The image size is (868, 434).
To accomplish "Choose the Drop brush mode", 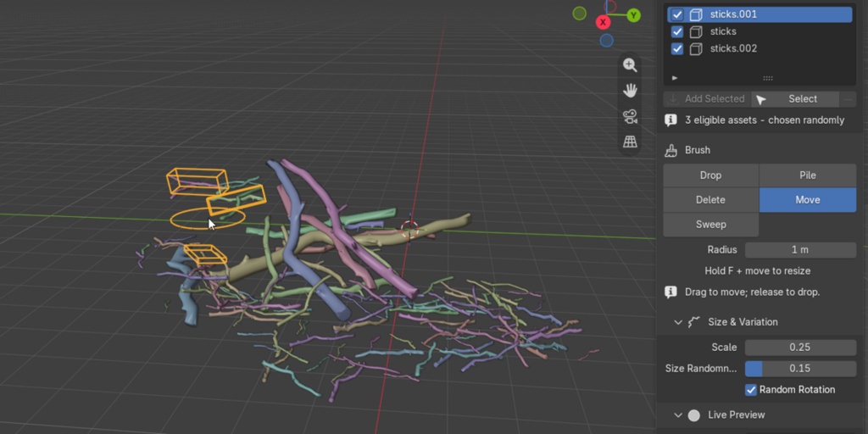I will click(711, 175).
